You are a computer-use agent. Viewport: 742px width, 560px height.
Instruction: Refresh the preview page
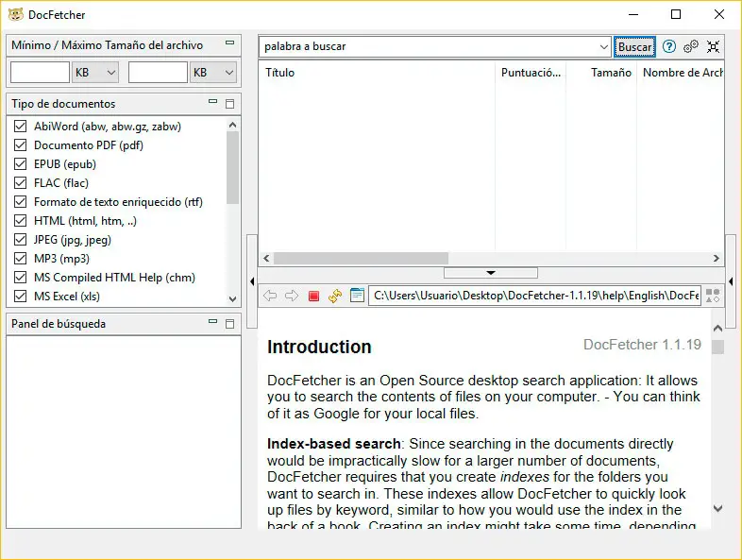[x=335, y=296]
